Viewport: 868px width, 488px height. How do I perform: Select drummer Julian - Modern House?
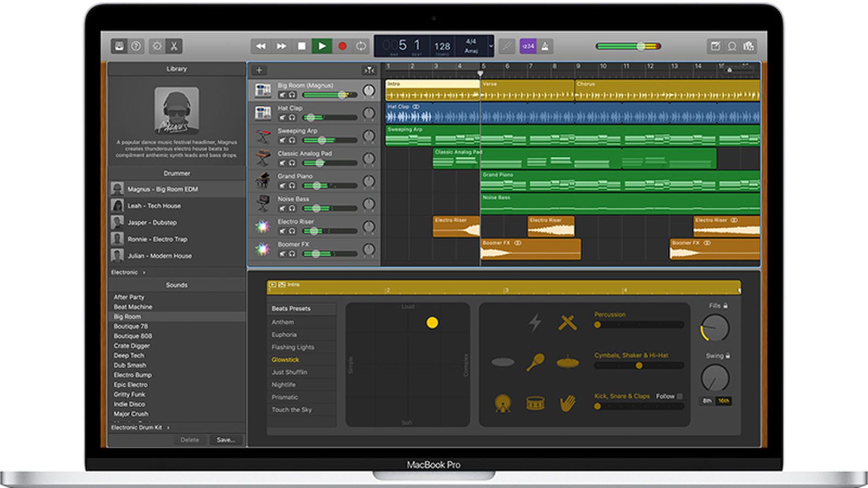(177, 256)
